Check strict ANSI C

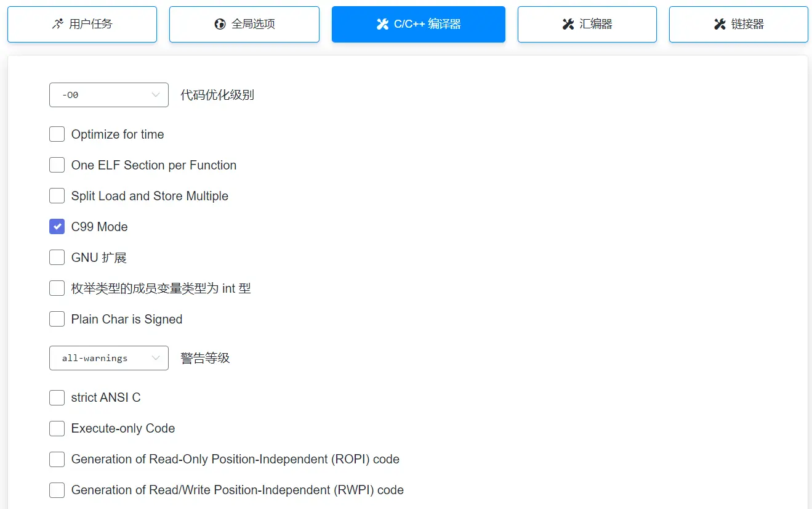(57, 397)
